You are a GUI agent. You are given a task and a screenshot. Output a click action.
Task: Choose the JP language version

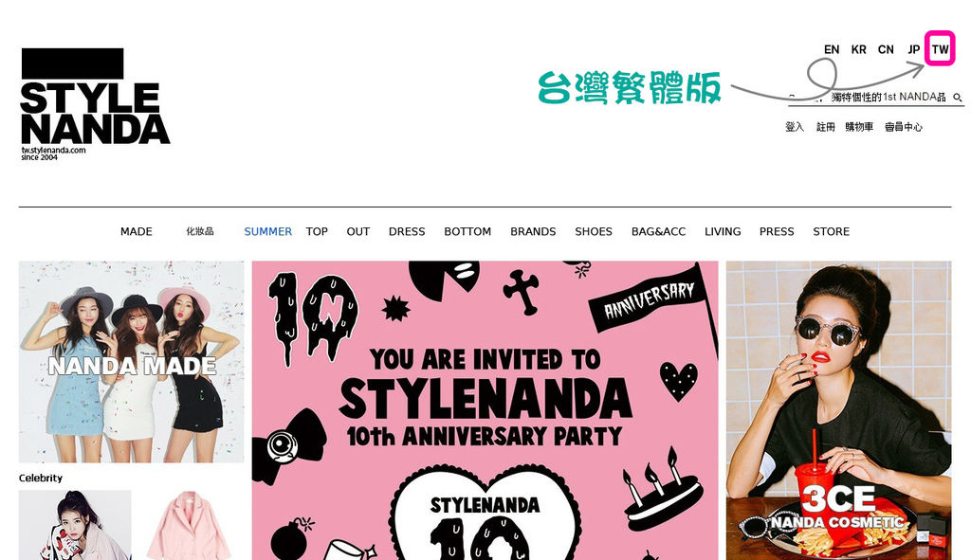913,49
